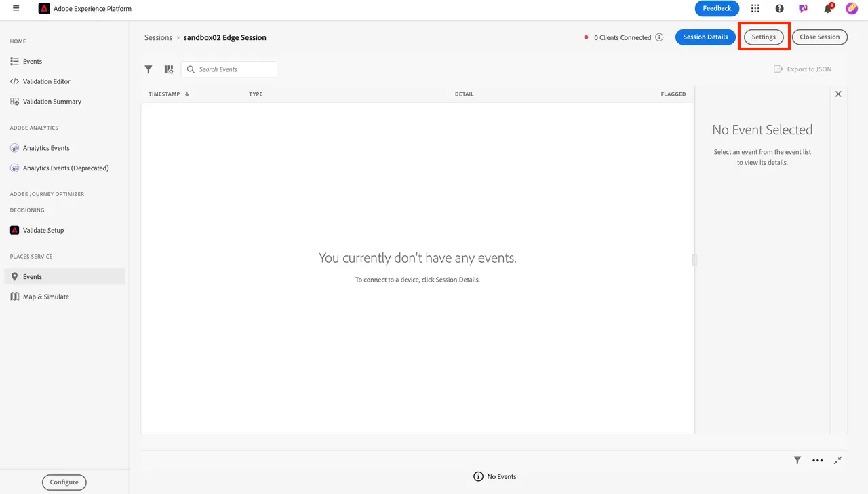868x494 pixels.
Task: Open the bottom bar filter icon
Action: (797, 460)
